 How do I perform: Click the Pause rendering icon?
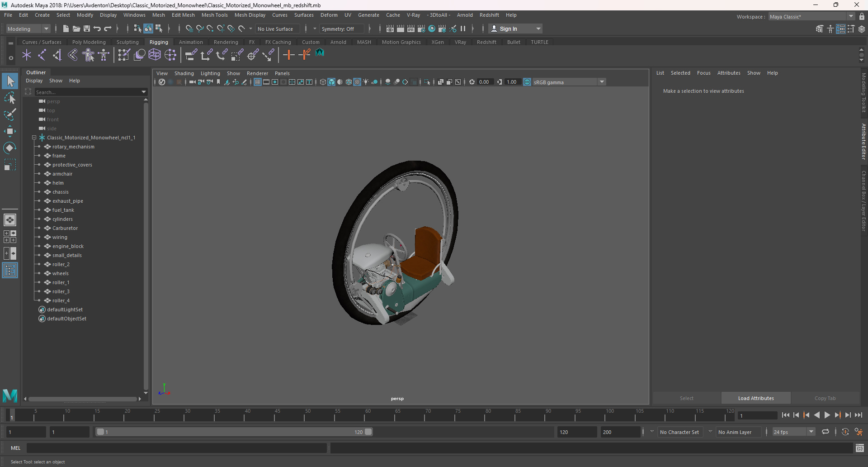pyautogui.click(x=463, y=29)
